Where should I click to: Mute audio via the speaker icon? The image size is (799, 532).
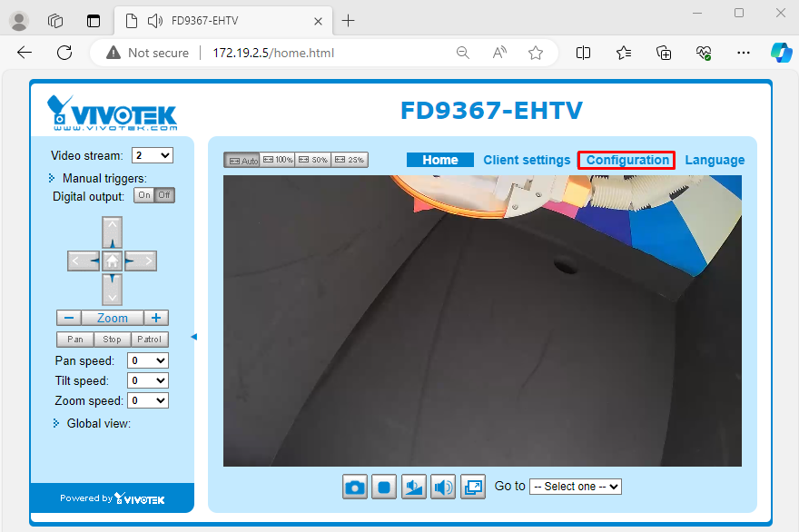[443, 487]
